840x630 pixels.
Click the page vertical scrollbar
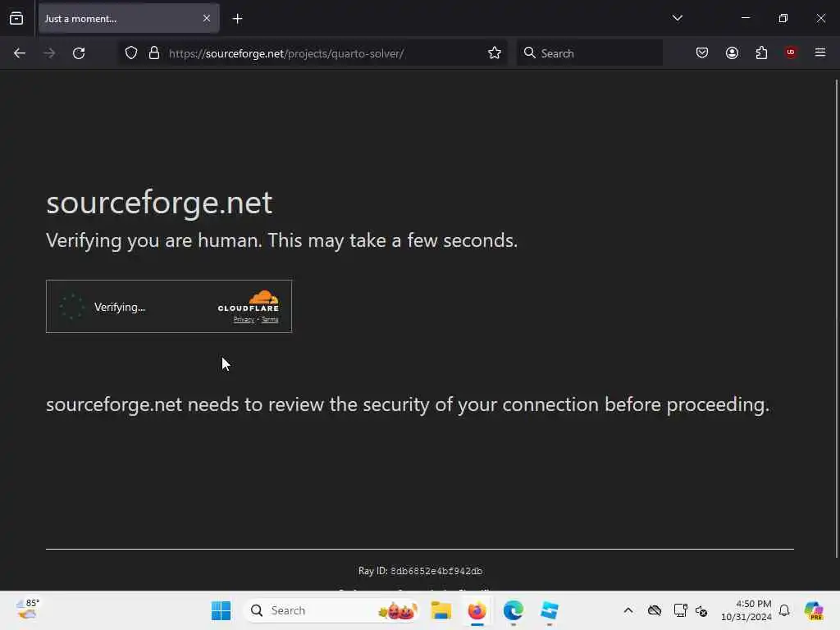(x=836, y=319)
